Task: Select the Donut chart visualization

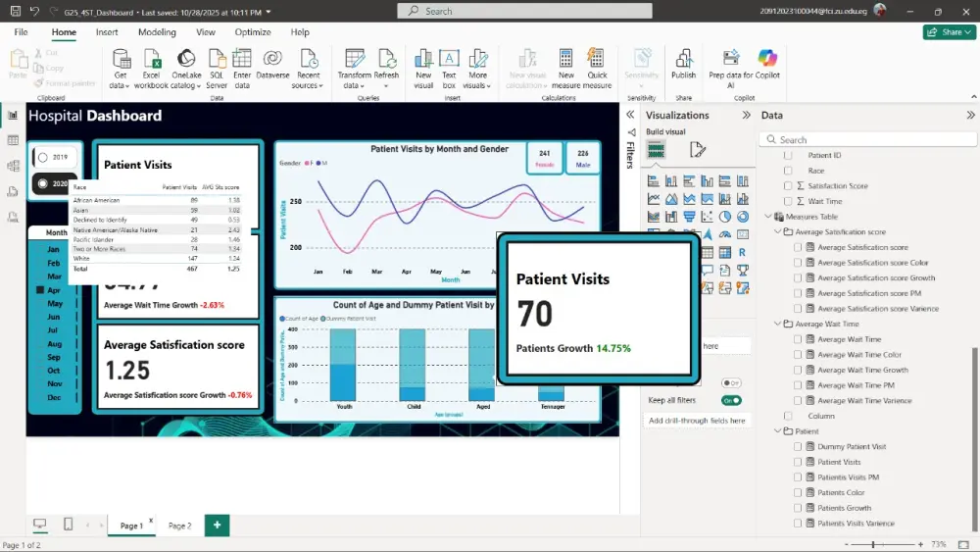Action: pos(743,217)
